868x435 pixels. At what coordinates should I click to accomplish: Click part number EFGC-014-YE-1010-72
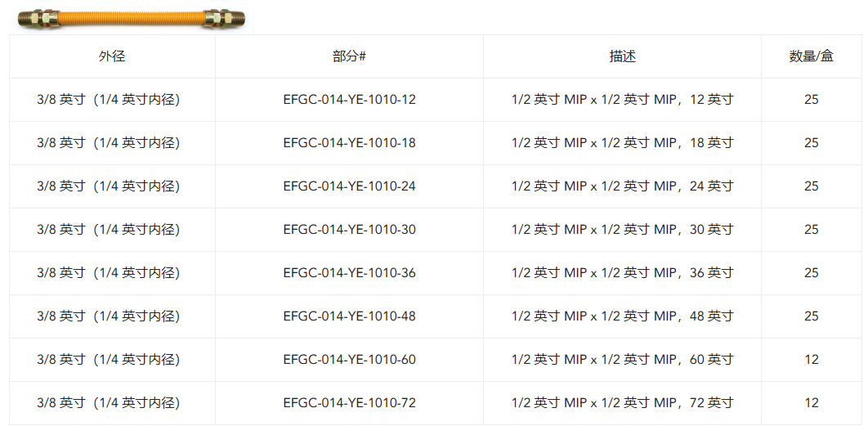[349, 402]
